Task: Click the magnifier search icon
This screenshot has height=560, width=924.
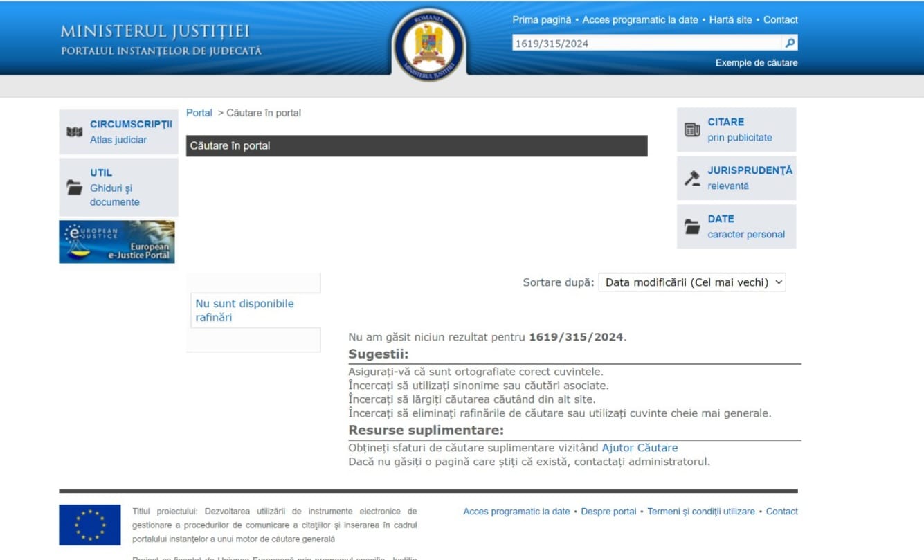Action: [x=790, y=43]
